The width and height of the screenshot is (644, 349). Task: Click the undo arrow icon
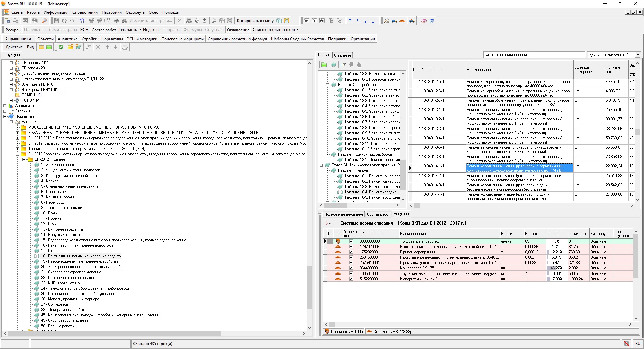72,21
